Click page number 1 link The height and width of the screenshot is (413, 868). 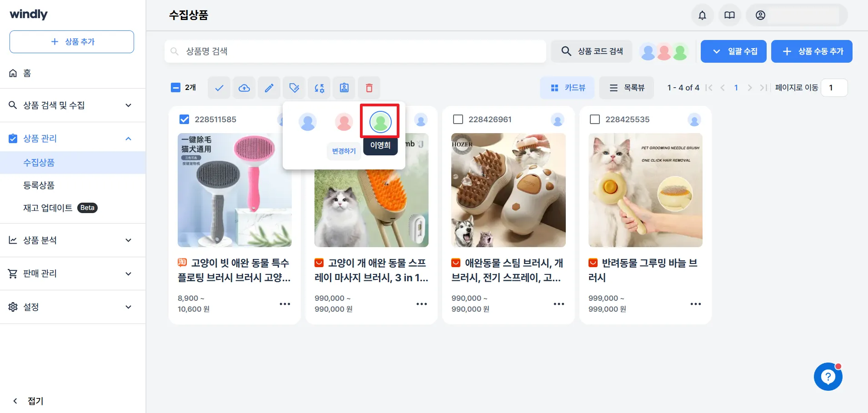[736, 88]
